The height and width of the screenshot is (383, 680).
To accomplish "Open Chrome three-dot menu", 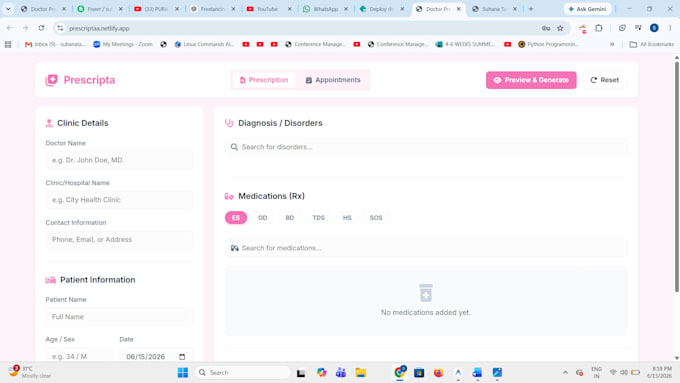I will (670, 28).
